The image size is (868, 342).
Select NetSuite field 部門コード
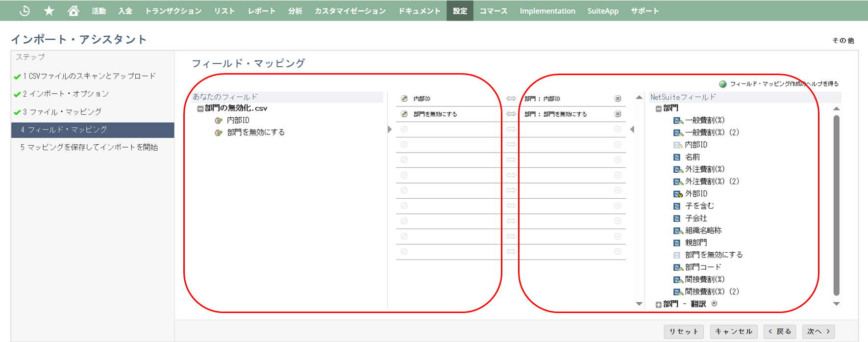pyautogui.click(x=703, y=267)
